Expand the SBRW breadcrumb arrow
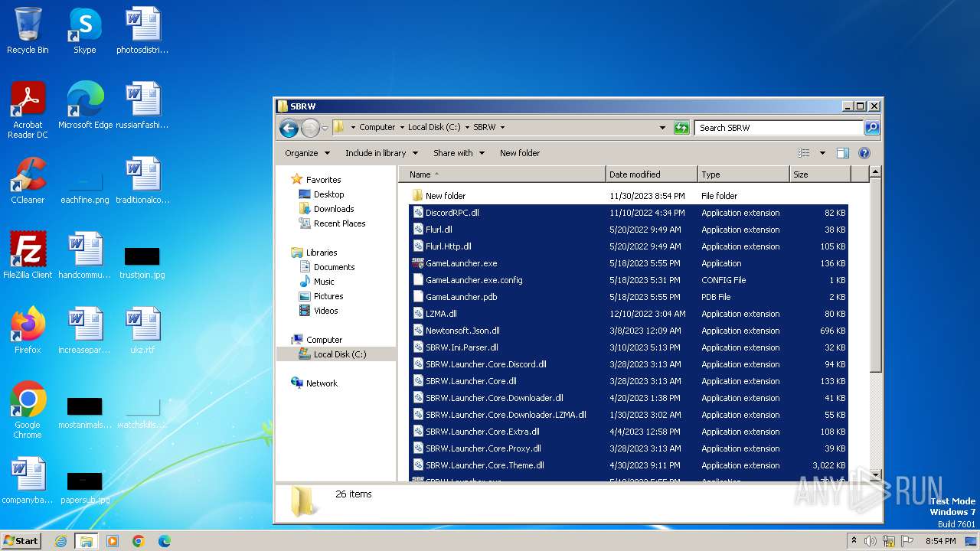The image size is (980, 551). point(502,128)
